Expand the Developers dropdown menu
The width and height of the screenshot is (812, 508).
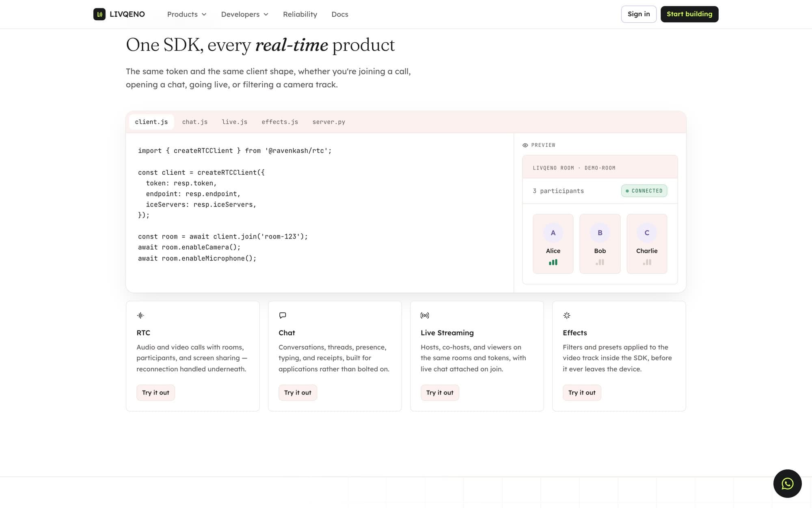tap(245, 14)
